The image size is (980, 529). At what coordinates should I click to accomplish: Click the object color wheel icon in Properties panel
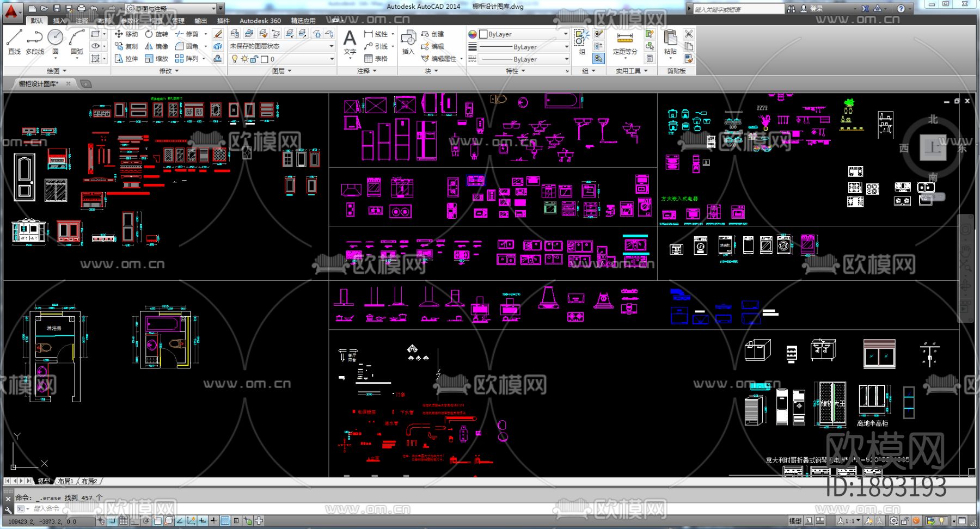click(473, 34)
